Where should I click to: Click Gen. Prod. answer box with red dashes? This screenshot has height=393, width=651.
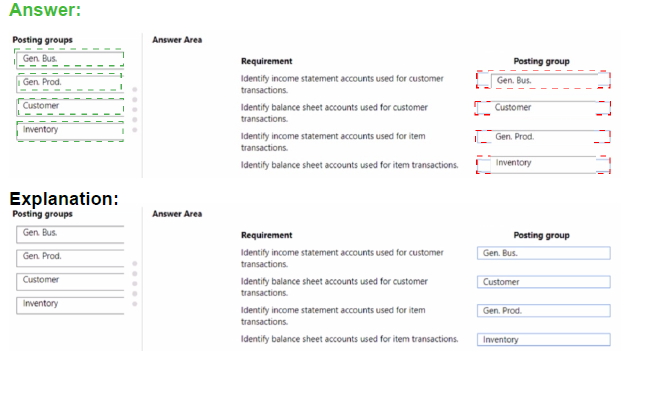tap(543, 137)
